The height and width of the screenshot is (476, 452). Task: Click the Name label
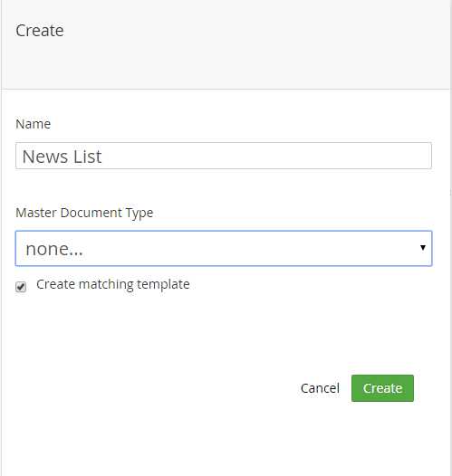coord(34,124)
